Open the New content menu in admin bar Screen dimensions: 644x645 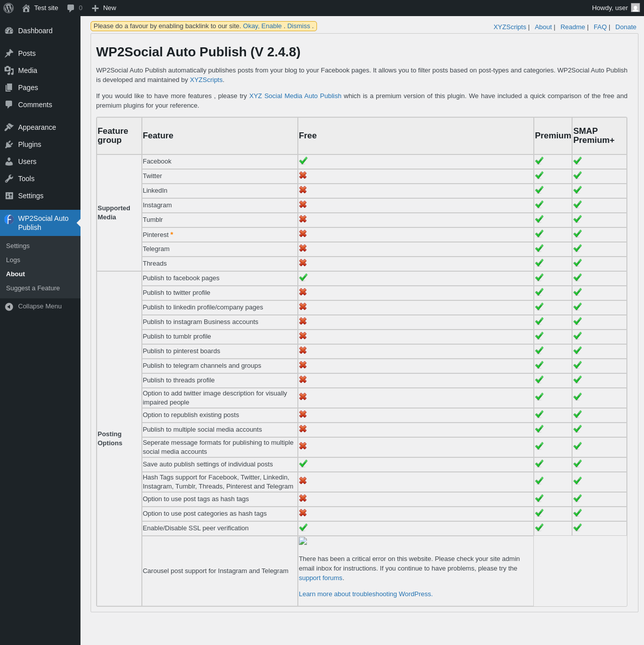click(x=104, y=8)
